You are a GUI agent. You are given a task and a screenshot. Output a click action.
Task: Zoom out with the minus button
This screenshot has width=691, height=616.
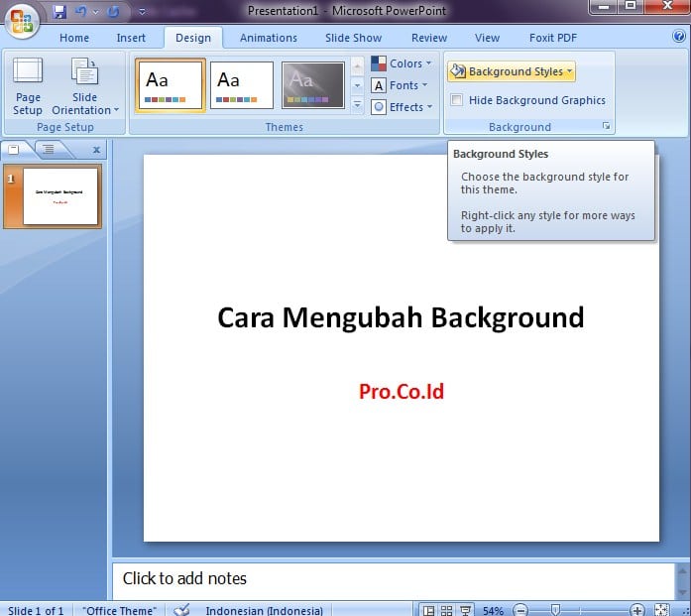[520, 610]
